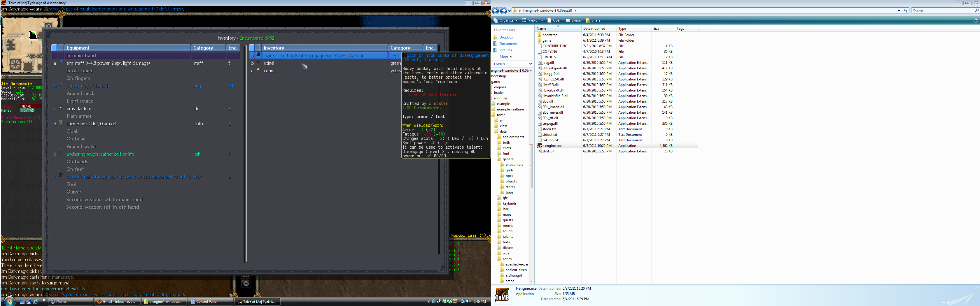Click the Documents icon in Favorite Links

point(495,44)
